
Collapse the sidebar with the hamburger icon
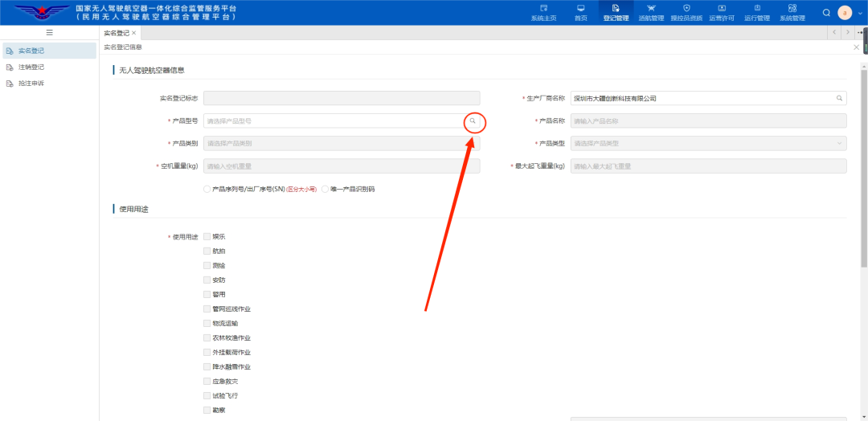tap(49, 32)
